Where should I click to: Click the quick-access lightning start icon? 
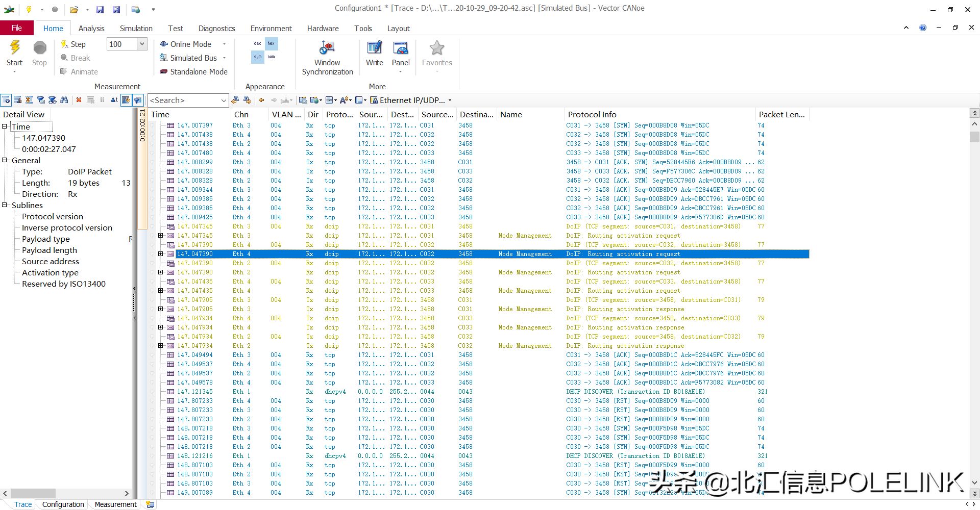[x=29, y=9]
